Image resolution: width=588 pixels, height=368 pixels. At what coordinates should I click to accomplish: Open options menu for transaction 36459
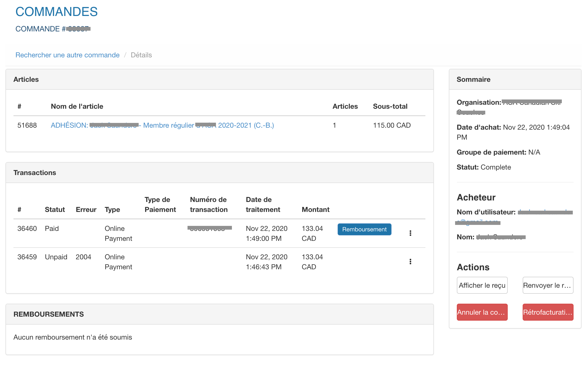pos(410,262)
